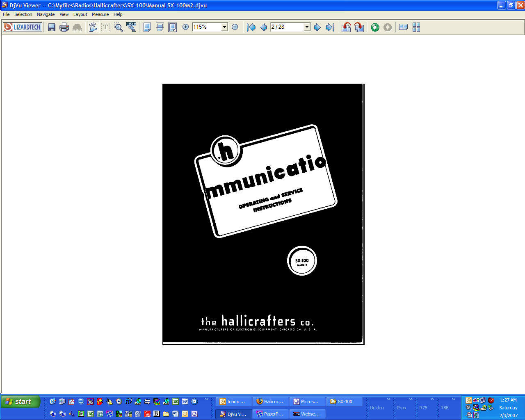This screenshot has height=420, width=525.
Task: Click the SX-100 Mark 2 circular badge
Action: point(302,261)
